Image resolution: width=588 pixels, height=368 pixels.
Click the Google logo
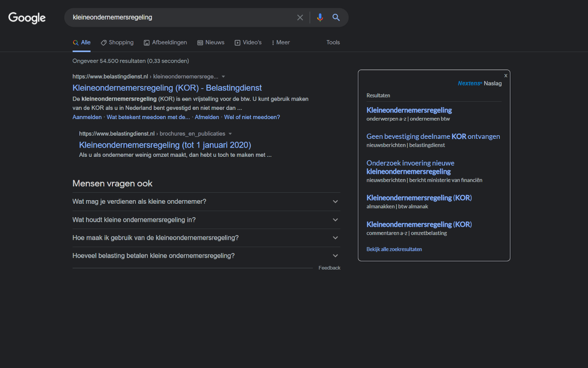click(27, 18)
